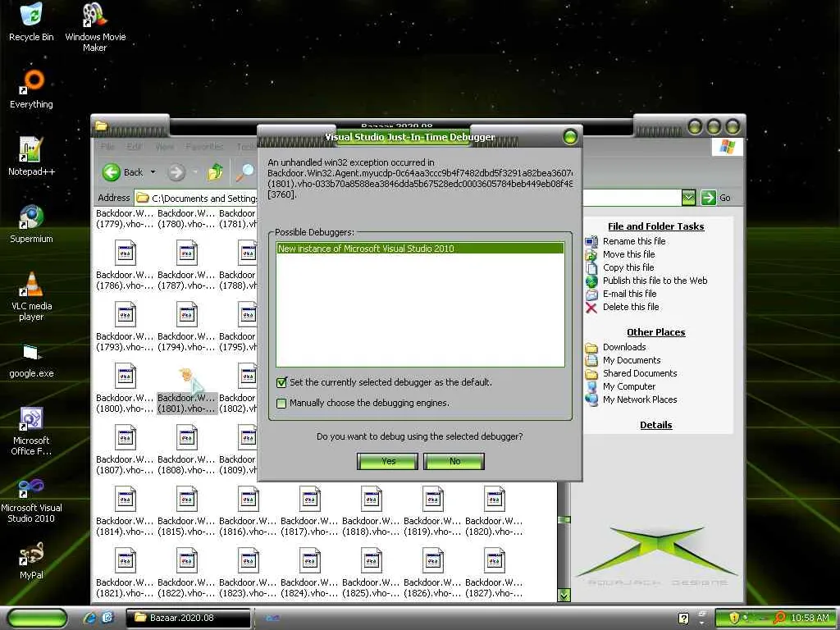
Task: Click Internet Explorer quick launch icon
Action: 89,618
